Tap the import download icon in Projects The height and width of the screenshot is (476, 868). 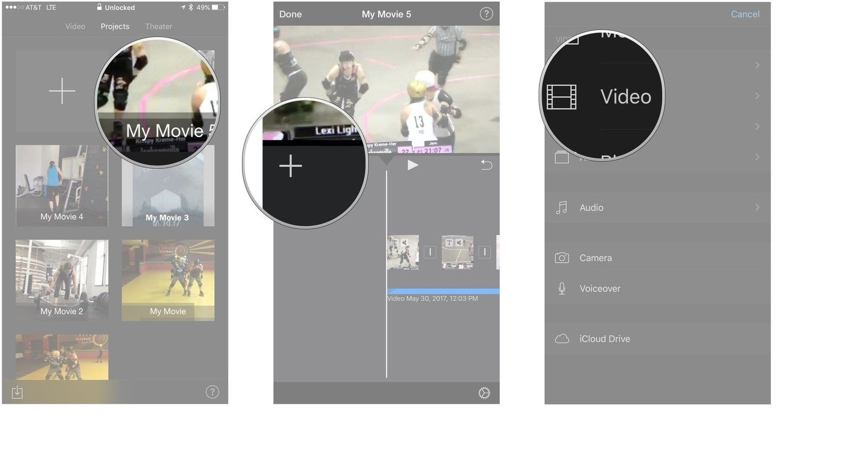(x=17, y=392)
